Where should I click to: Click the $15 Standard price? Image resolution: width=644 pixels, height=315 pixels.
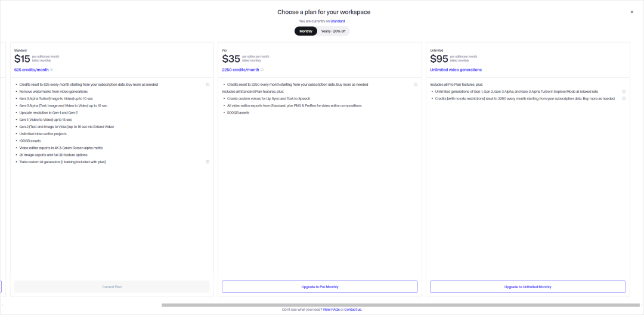[22, 58]
